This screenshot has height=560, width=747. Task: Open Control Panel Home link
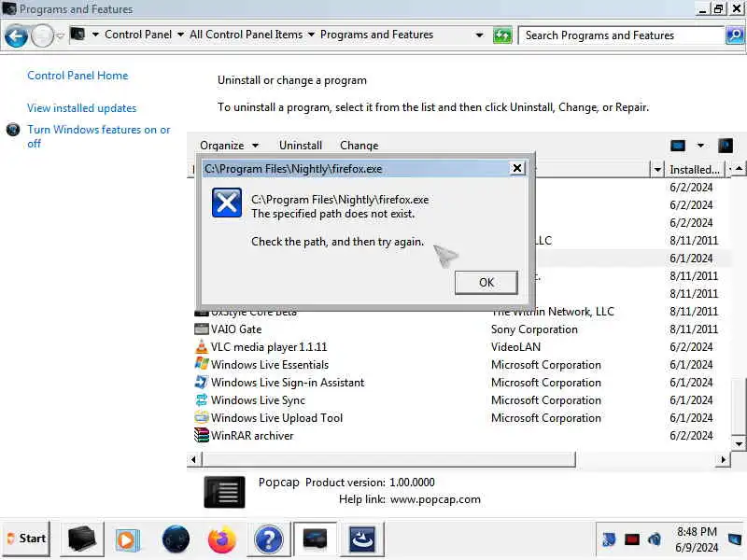(78, 76)
